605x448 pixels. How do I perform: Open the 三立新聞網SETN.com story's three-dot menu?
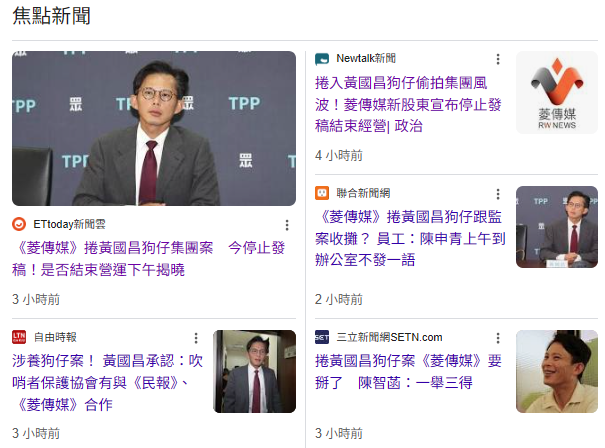coord(498,338)
